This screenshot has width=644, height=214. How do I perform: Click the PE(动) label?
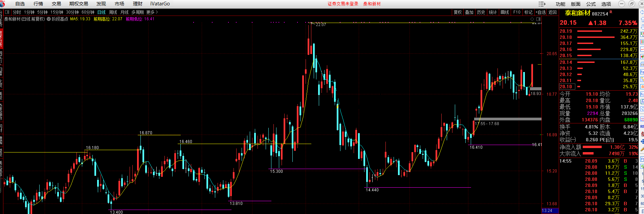pos(607,140)
